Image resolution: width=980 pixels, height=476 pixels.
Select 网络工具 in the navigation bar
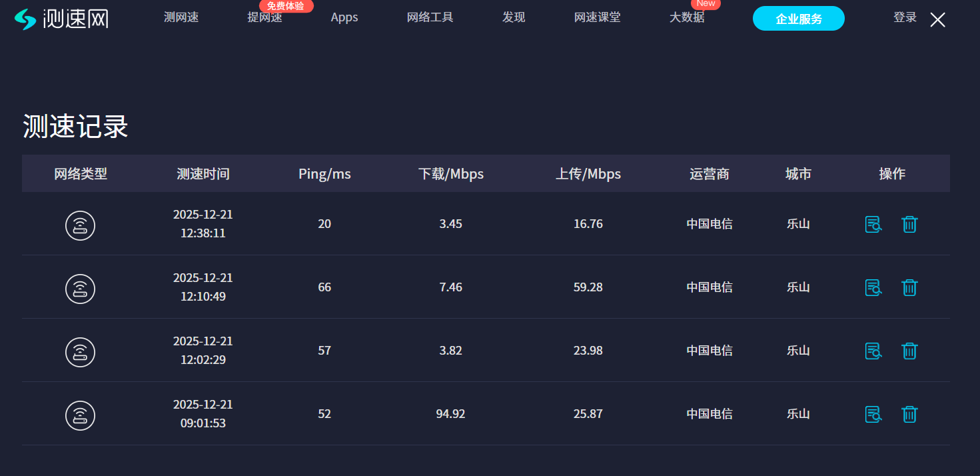coord(430,17)
